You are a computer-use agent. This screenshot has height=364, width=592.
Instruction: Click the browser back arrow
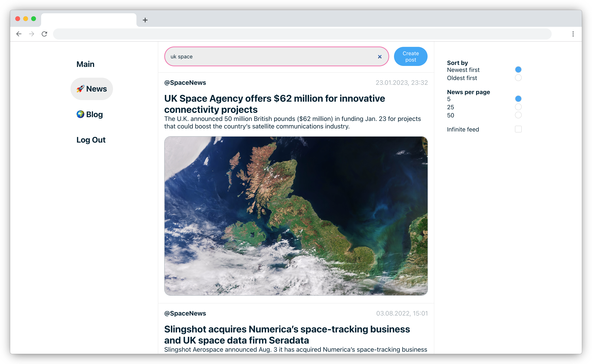[19, 34]
